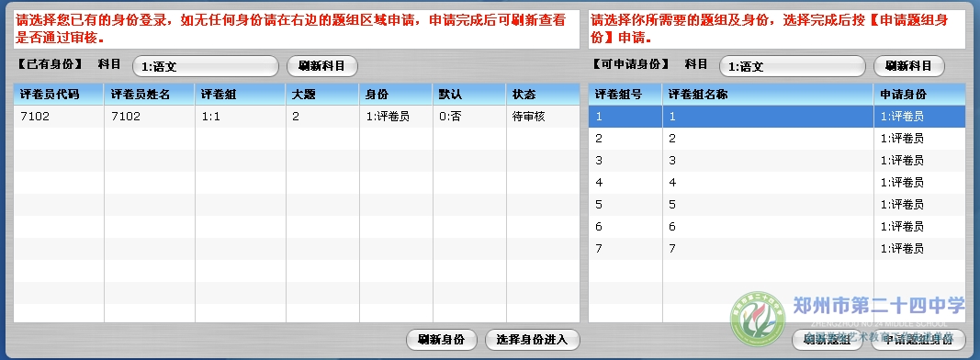Click 刷新科目 button in 可申请身份 section
The height and width of the screenshot is (360, 980).
coord(908,66)
